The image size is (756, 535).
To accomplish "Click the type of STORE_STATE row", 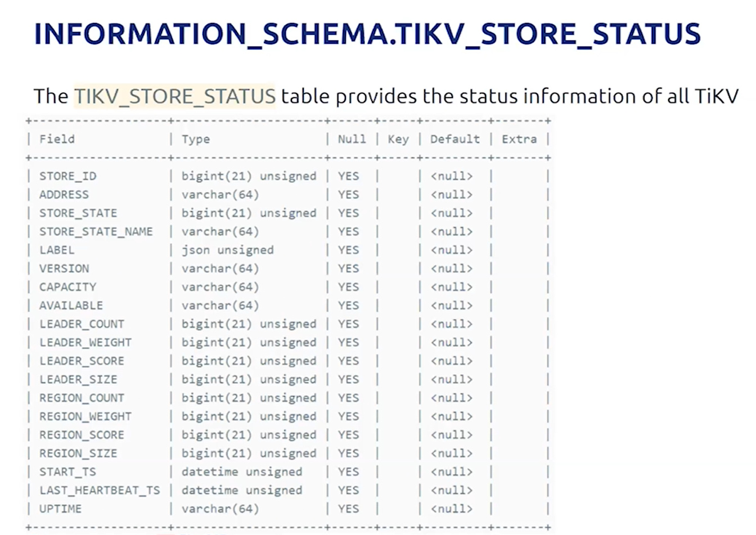I will click(249, 213).
